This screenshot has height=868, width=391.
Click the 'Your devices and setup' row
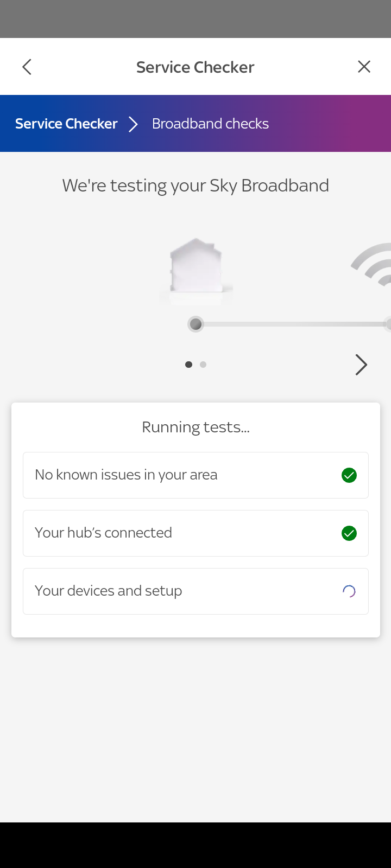(195, 591)
